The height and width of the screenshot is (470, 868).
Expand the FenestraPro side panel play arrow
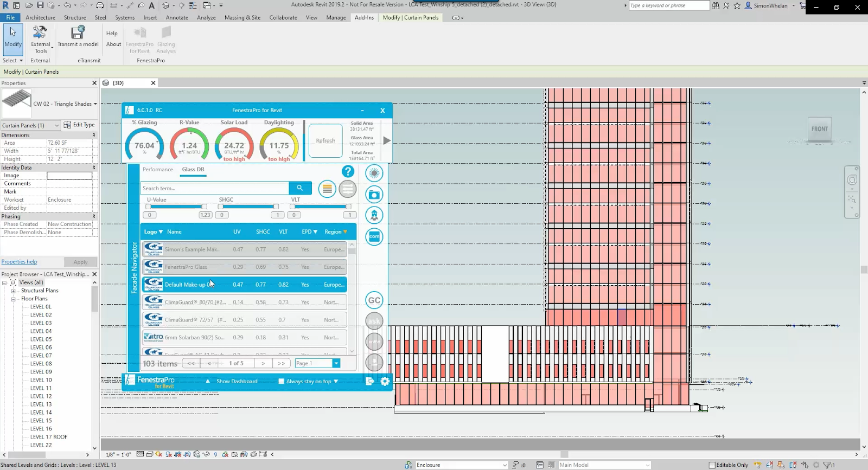(387, 140)
